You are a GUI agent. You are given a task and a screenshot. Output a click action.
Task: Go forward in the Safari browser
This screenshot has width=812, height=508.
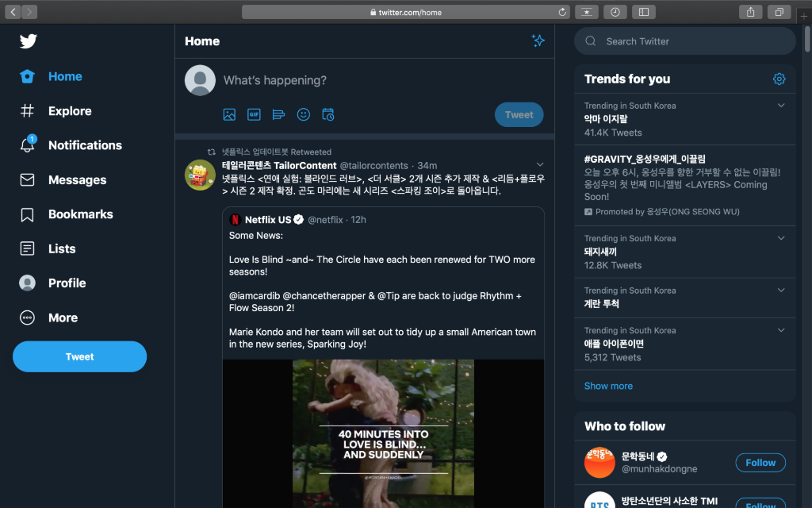29,12
